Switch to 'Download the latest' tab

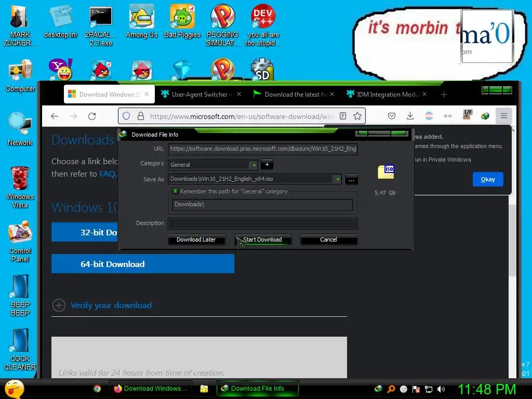(294, 95)
